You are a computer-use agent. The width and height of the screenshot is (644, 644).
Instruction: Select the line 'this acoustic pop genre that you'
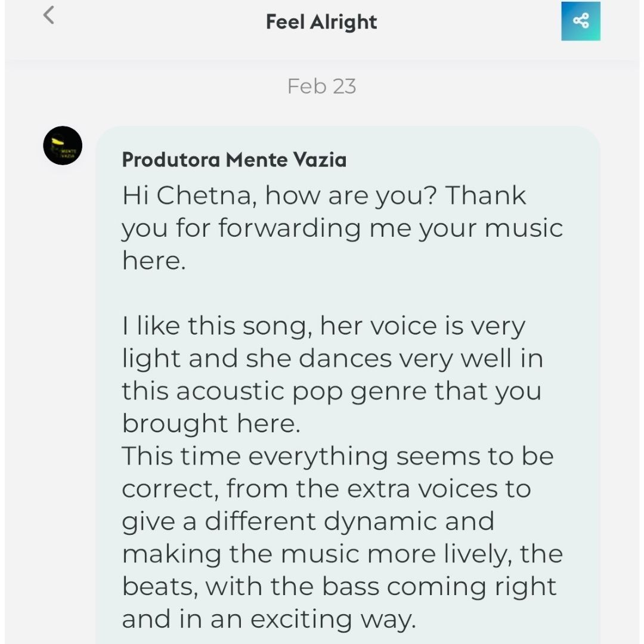[332, 391]
